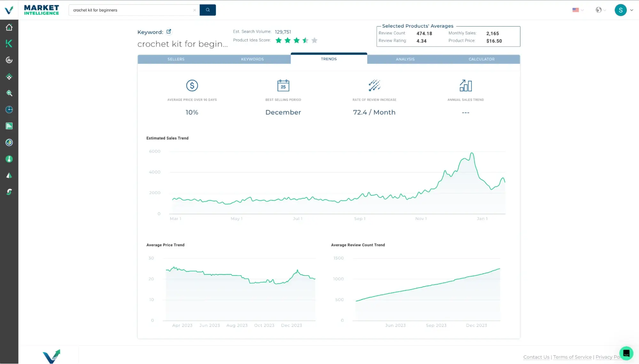Click the 10% average price value
Viewport: 639px width, 364px height.
[192, 112]
